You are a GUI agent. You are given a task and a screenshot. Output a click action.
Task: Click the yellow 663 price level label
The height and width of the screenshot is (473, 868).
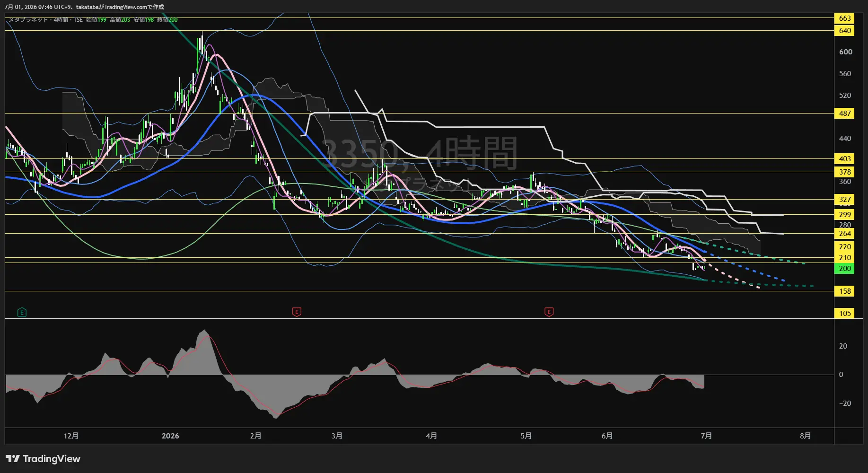coord(845,18)
